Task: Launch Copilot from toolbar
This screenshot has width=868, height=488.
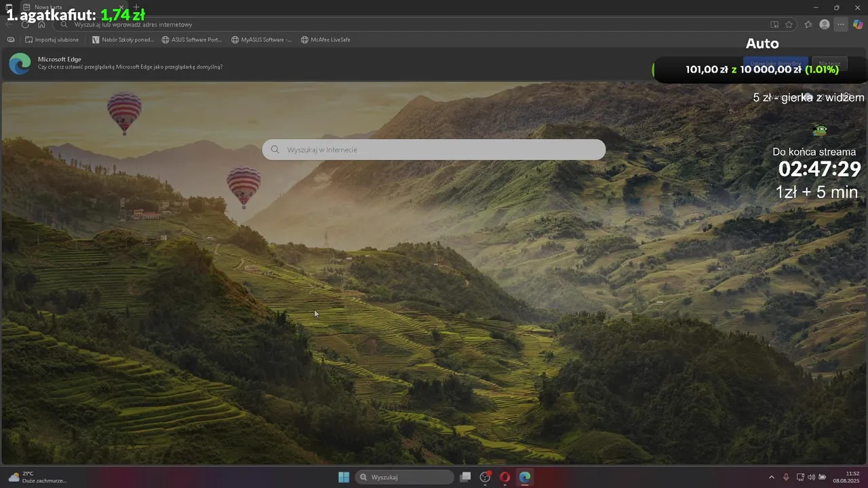Action: pyautogui.click(x=858, y=24)
